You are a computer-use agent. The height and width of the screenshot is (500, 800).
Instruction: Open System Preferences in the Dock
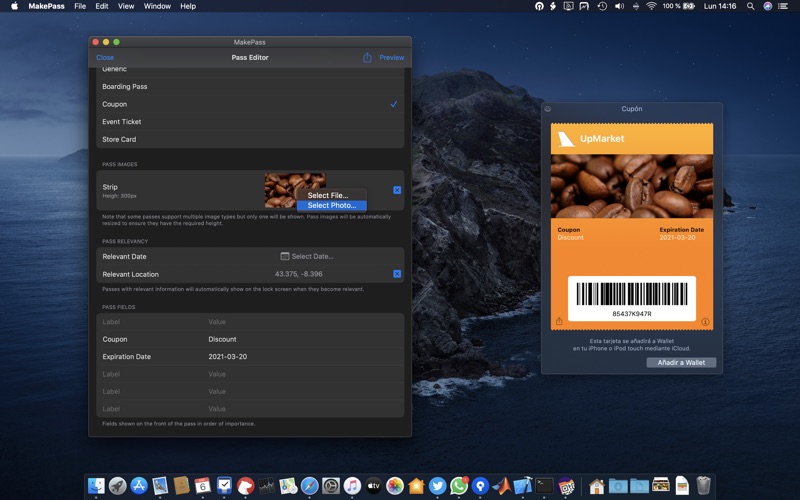[x=331, y=486]
